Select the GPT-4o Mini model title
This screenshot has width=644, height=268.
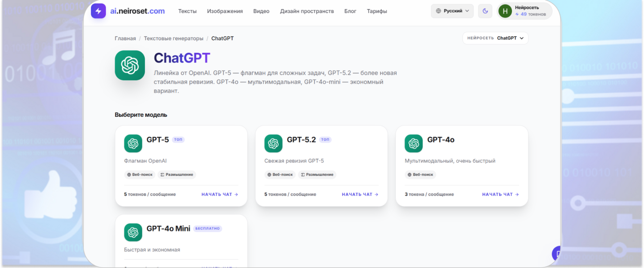[168, 228]
